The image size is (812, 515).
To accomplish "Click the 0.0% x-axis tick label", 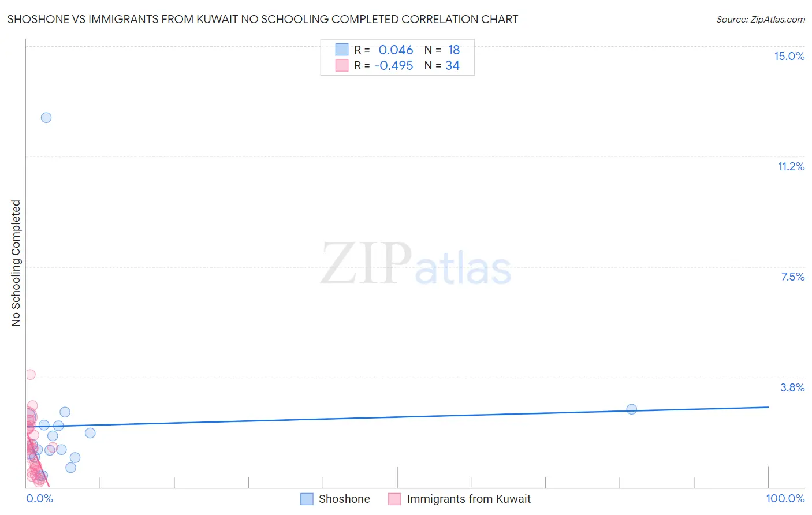I will click(39, 498).
